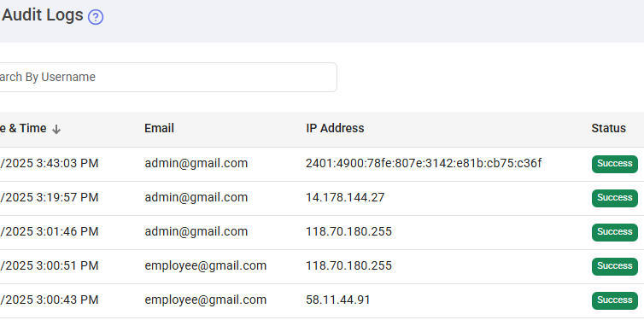Open the Audit Logs help icon
Screen dimensions: 644x326
[x=96, y=17]
